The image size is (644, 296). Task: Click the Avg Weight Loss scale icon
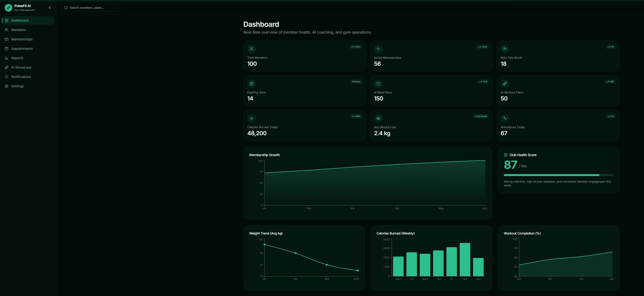coord(378,118)
